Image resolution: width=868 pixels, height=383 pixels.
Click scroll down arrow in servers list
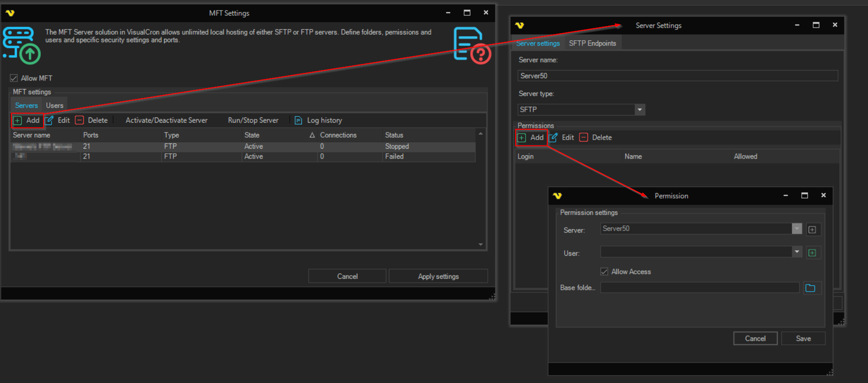(481, 245)
